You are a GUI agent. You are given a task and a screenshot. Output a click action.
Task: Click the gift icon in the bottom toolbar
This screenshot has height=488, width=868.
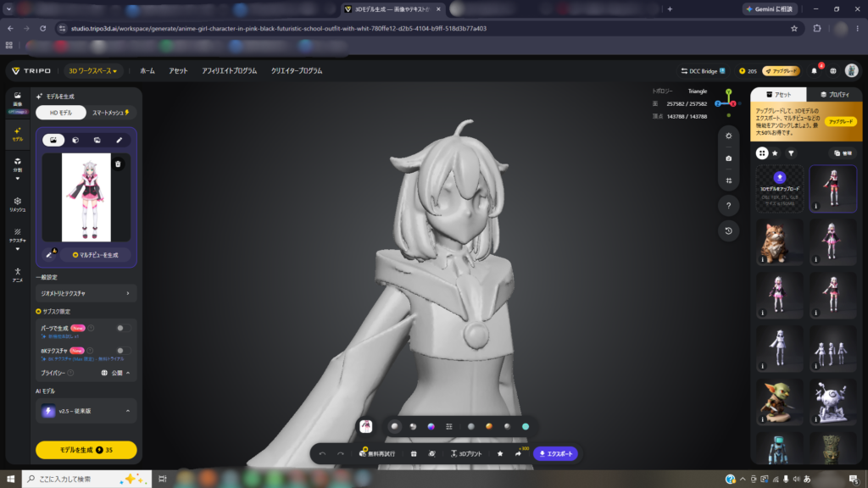tap(414, 454)
